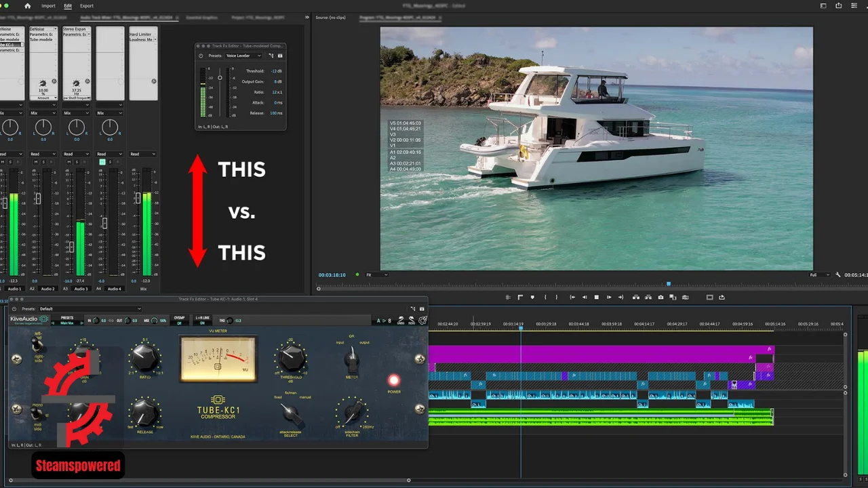This screenshot has width=868, height=488.
Task: Flip the left-mid / right-side switch
Action: pos(36,344)
